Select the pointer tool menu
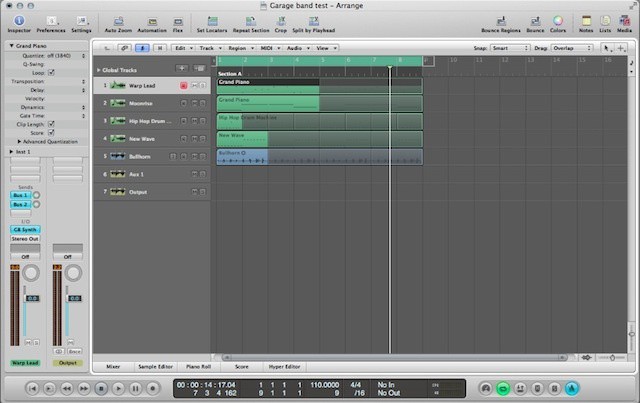Viewport: 640px width, 403px height. (x=607, y=48)
